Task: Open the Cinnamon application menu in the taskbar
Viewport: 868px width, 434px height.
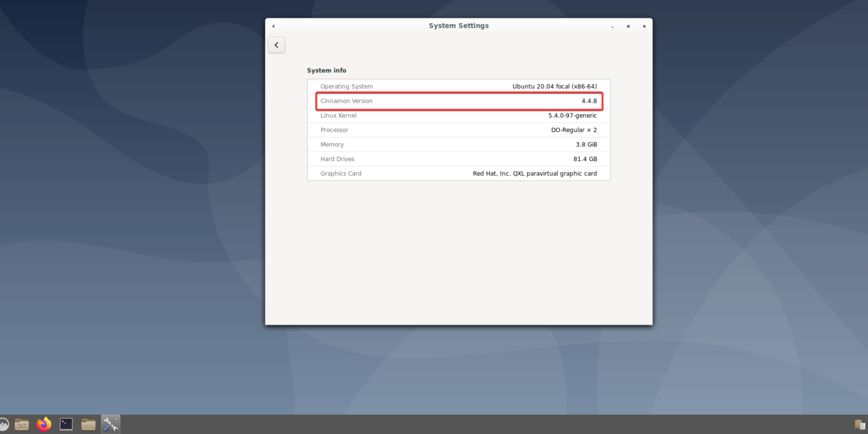Action: (5, 424)
